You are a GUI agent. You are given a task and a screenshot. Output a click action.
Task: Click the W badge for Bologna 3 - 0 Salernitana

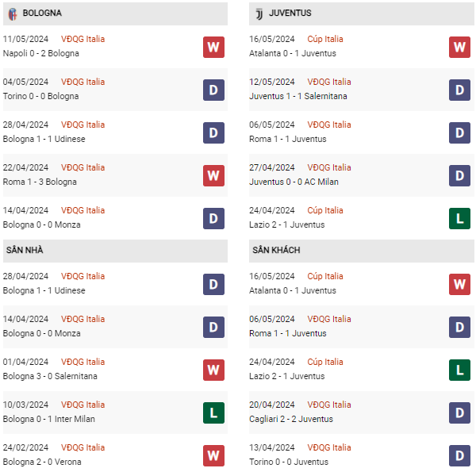pos(213,370)
